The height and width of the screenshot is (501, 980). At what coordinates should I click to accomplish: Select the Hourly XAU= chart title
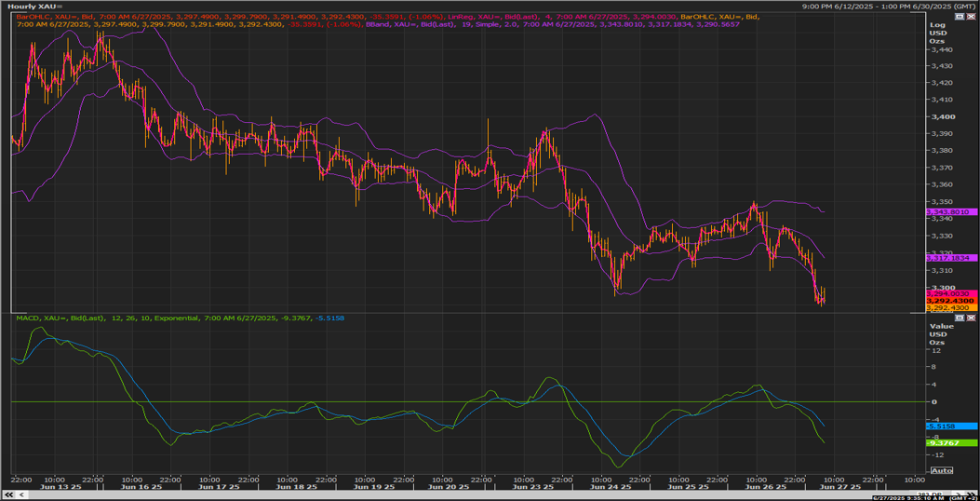[35, 6]
